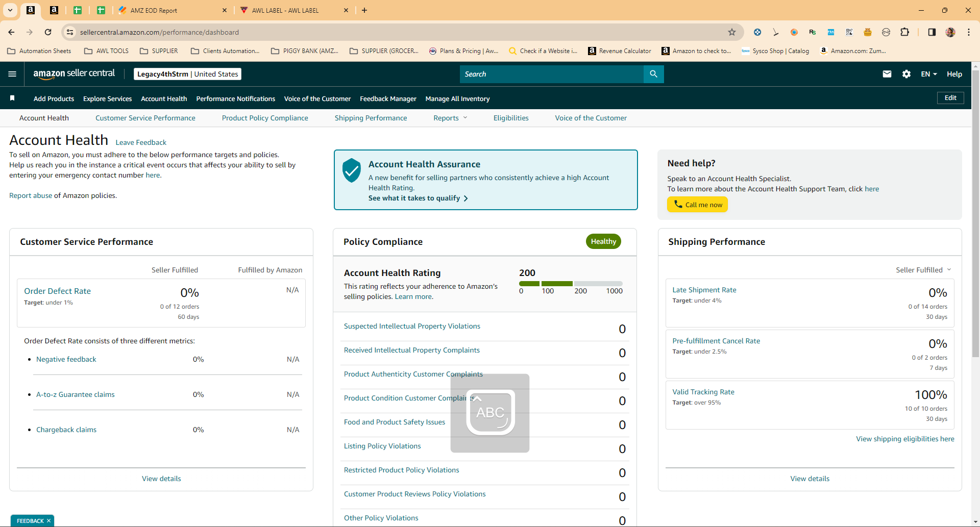Open the Product Policy Compliance tab
This screenshot has height=527, width=980.
(x=265, y=118)
